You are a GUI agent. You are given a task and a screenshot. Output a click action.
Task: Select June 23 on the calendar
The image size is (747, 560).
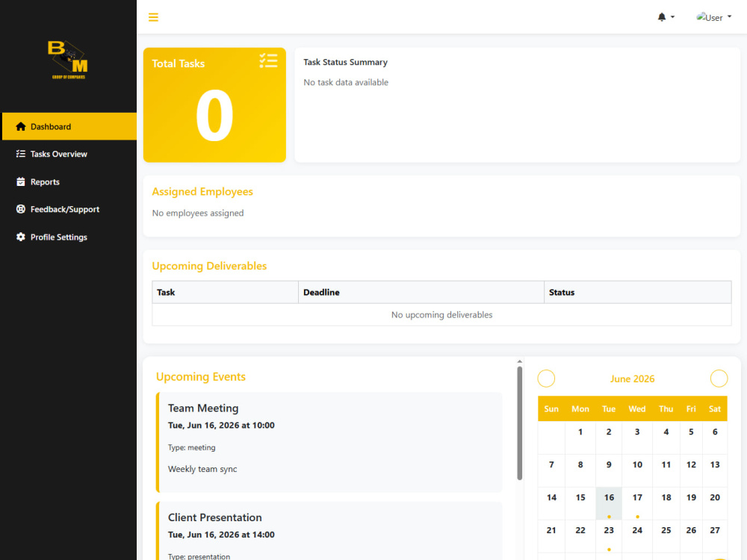tap(609, 536)
